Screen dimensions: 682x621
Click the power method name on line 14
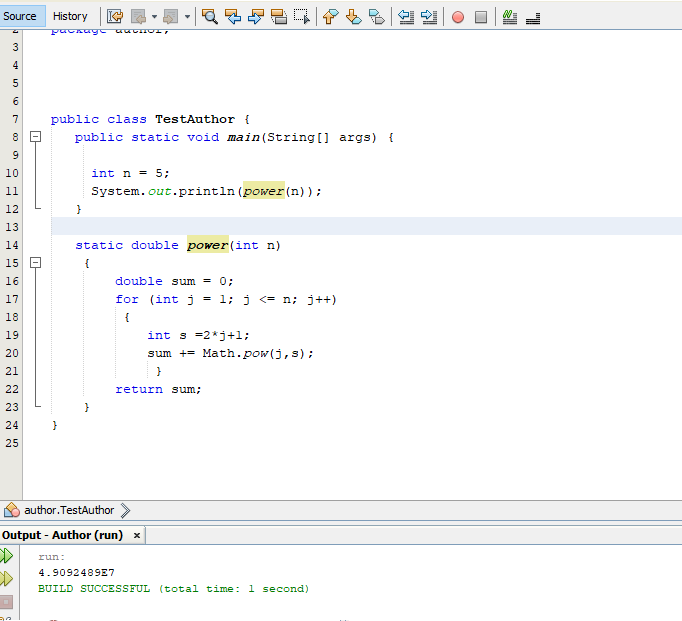pyautogui.click(x=208, y=245)
